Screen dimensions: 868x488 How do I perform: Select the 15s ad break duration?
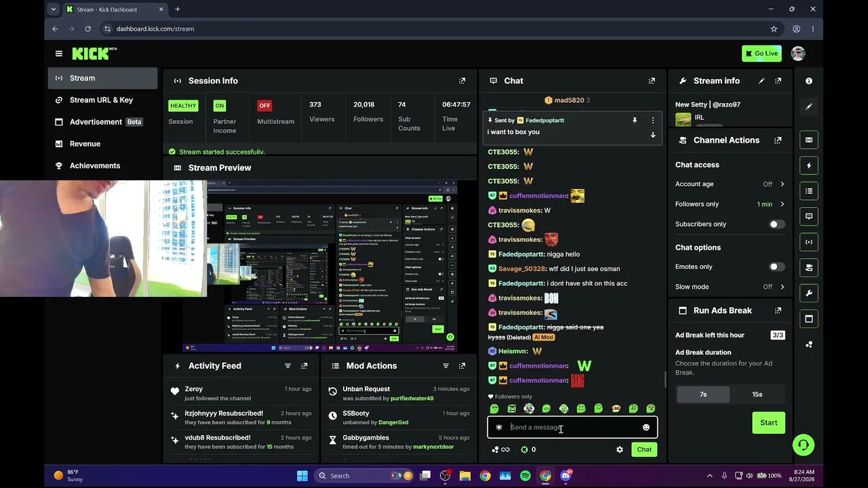[x=757, y=394]
